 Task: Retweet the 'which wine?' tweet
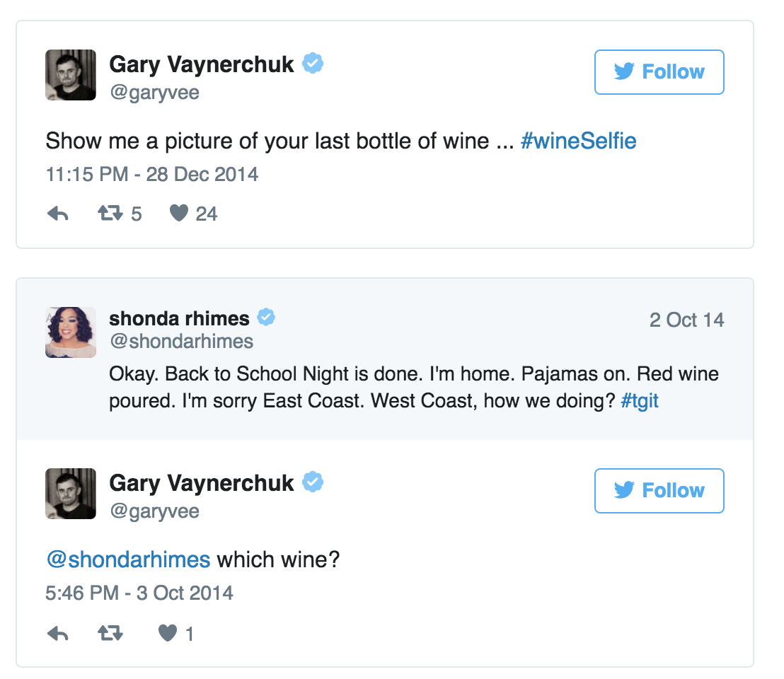click(110, 634)
